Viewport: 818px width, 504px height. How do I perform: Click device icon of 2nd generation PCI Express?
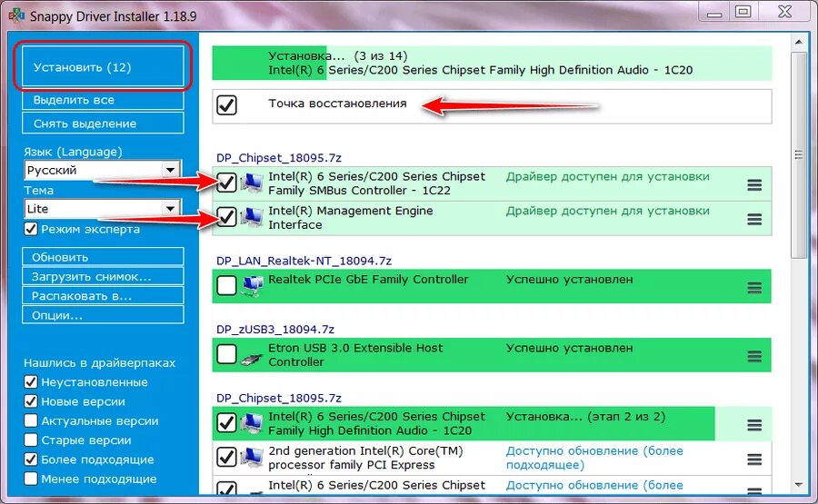252,458
